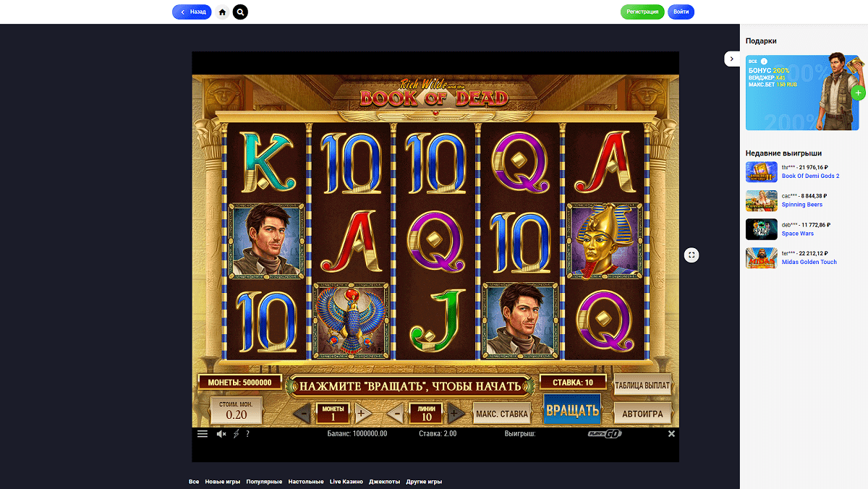Decrease lines count with minus
This screenshot has width=868, height=489.
[396, 414]
